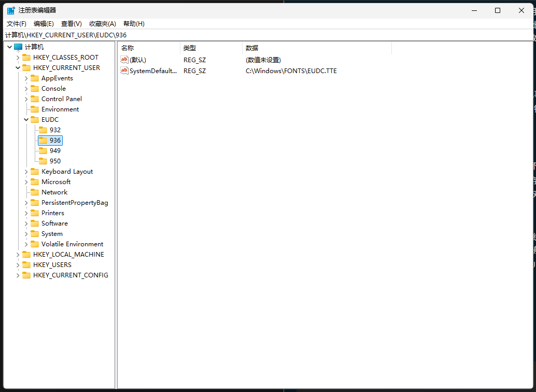Image resolution: width=536 pixels, height=392 pixels.
Task: Expand the HKEY_LOCAL_MACHINE hive
Action: [18, 255]
